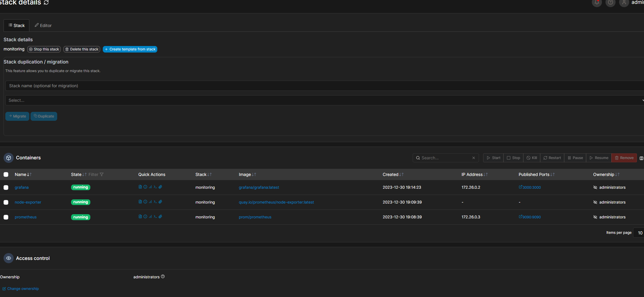
Task: Open stats icon for prometheus container
Action: point(150,217)
